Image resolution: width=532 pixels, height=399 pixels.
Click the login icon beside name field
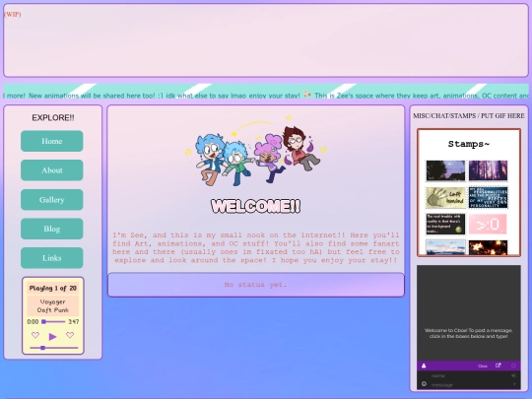[x=513, y=375]
